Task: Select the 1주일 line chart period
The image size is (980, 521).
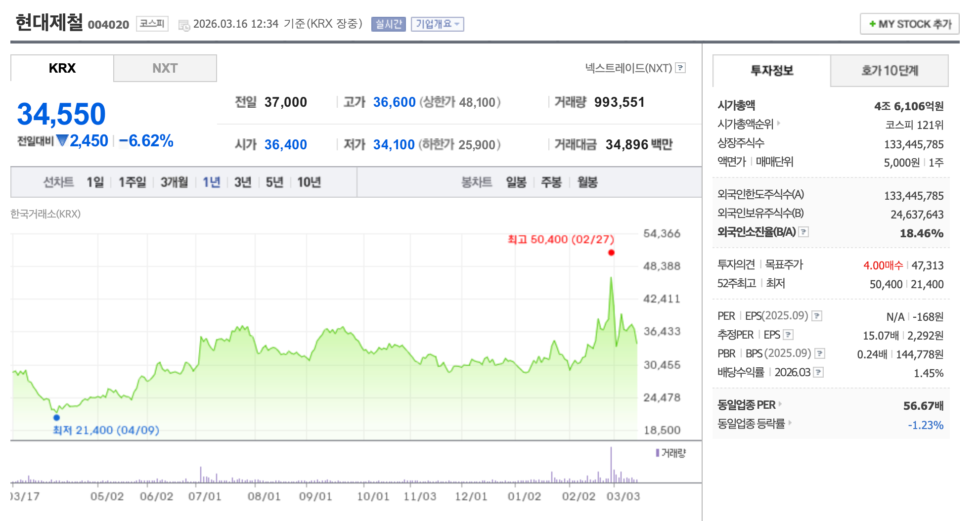Action: 133,182
